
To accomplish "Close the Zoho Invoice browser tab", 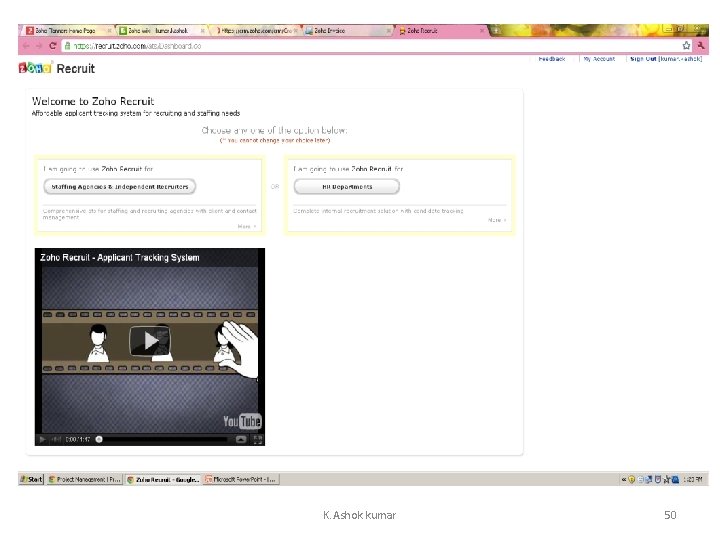I will coord(388,31).
